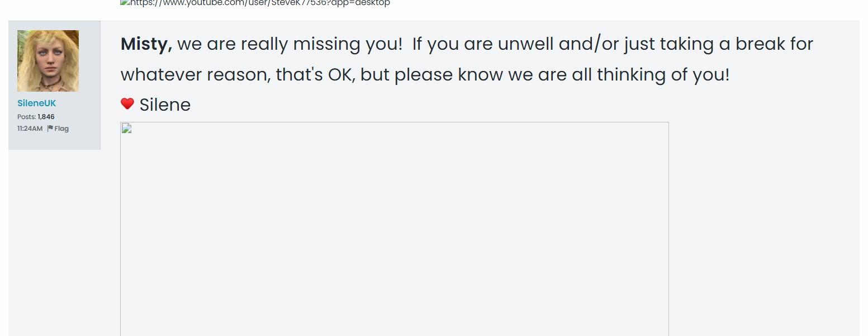This screenshot has width=868, height=336.
Task: Click the red heart emoji before Silene
Action: [127, 104]
